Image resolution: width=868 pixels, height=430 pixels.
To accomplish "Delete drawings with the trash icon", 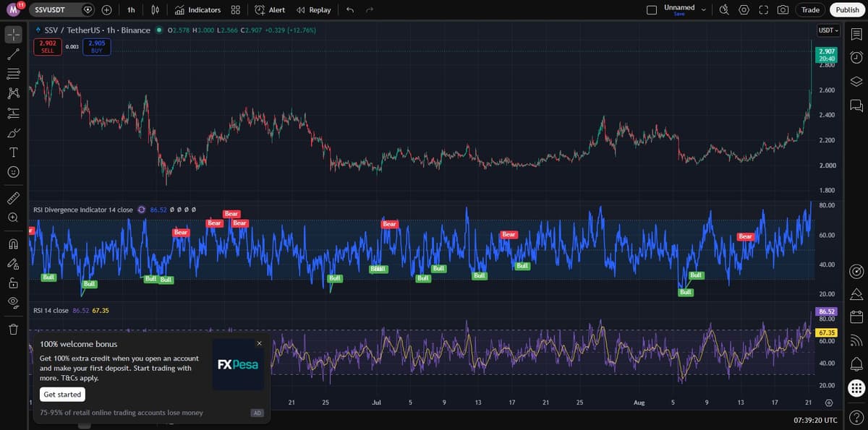I will tap(13, 330).
